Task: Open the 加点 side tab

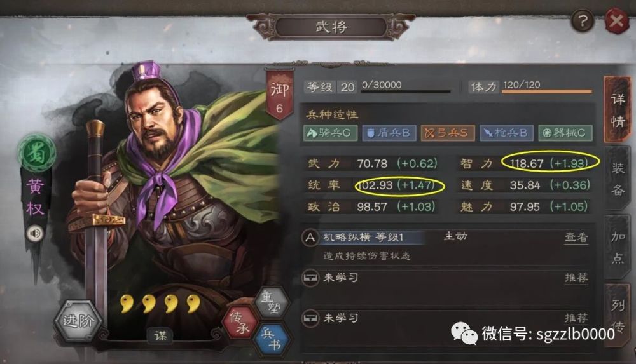Action: click(x=618, y=247)
